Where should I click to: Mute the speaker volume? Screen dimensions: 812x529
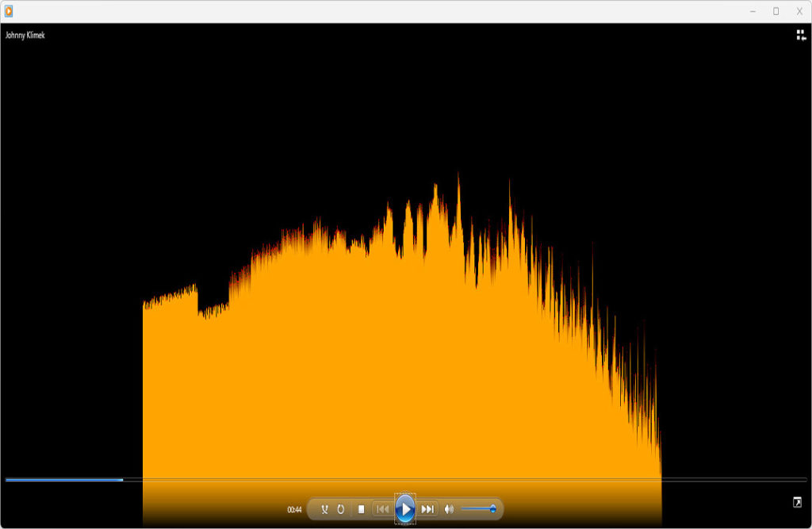pos(450,509)
